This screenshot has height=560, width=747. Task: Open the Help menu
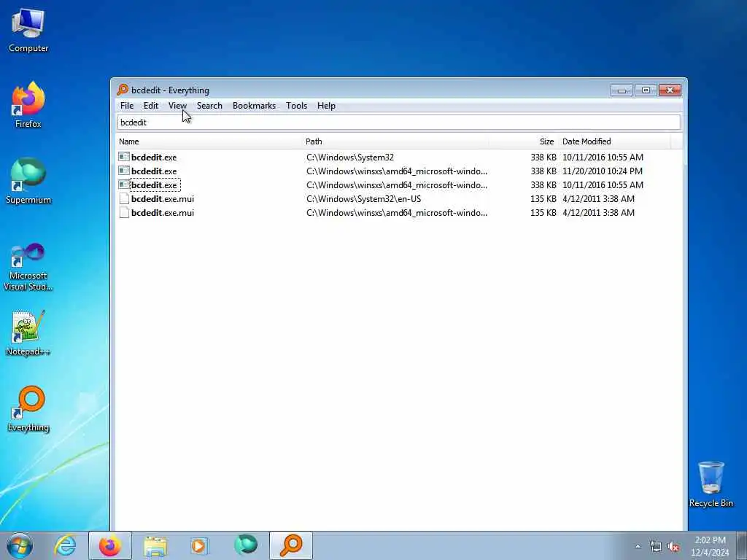[x=326, y=106]
